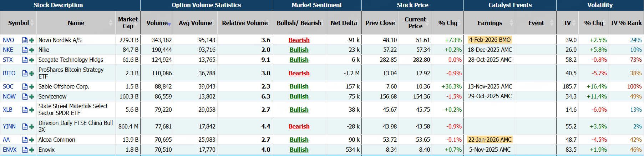Image resolution: width=644 pixels, height=156 pixels.
Task: Click the Symbol column sort arrows
Action: coord(32,23)
